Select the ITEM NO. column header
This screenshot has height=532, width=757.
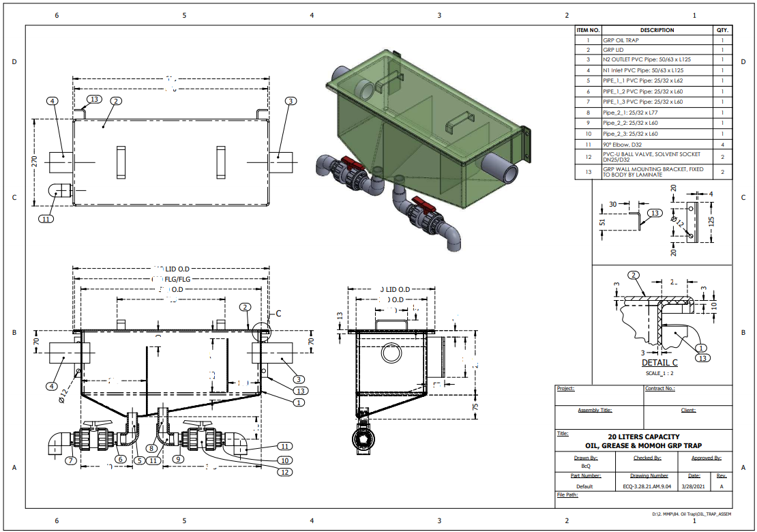pos(587,30)
